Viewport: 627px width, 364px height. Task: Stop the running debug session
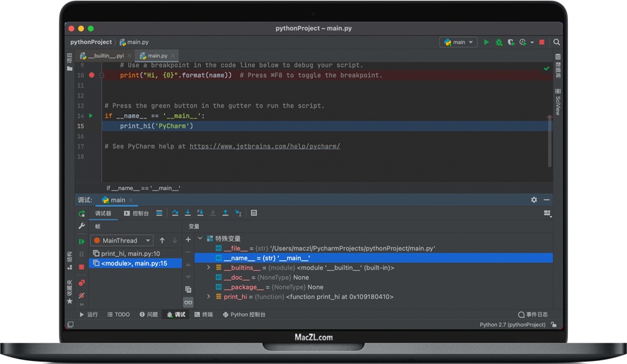pos(81,267)
